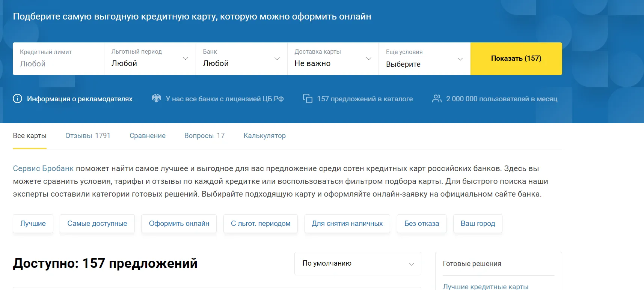Open the Сравнение tab

pyautogui.click(x=147, y=136)
